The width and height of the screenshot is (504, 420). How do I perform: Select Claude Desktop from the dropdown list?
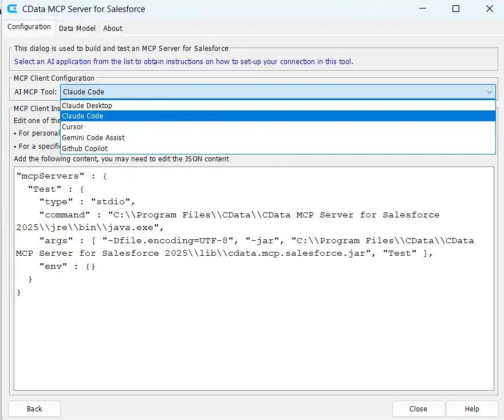(x=87, y=105)
